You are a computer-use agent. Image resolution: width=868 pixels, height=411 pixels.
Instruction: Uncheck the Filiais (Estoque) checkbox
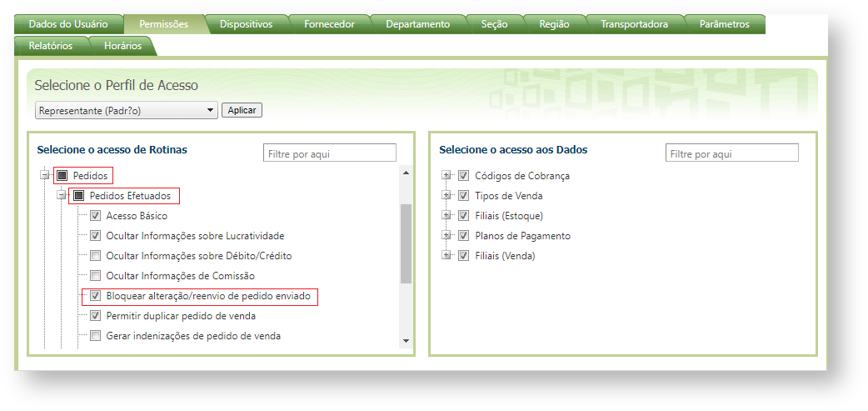click(x=464, y=215)
